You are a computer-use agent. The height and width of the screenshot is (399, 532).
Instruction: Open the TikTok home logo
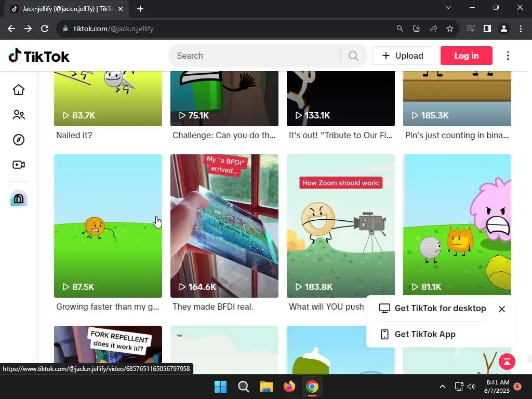click(x=38, y=56)
